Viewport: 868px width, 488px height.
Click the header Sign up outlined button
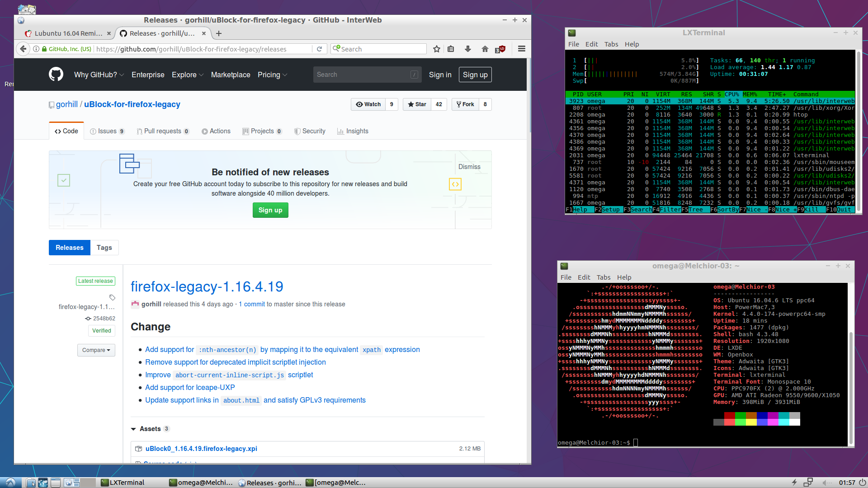click(x=475, y=75)
